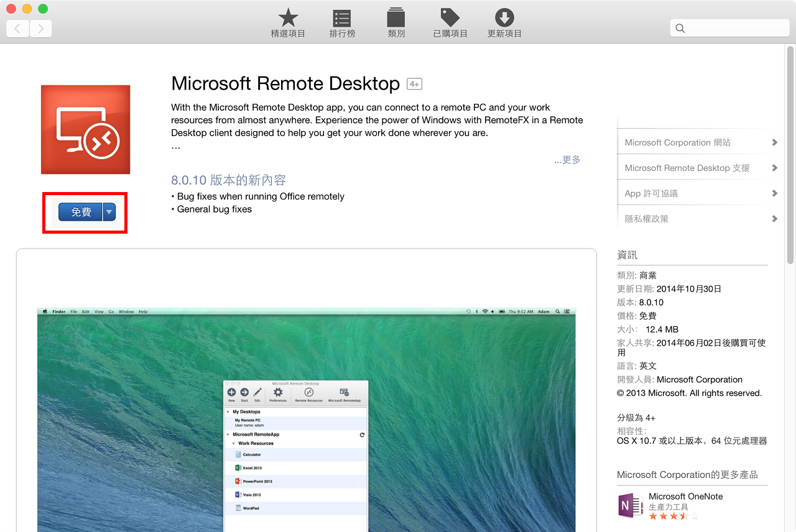
Task: Open the Purchased tag tab (已購項目)
Action: [450, 23]
